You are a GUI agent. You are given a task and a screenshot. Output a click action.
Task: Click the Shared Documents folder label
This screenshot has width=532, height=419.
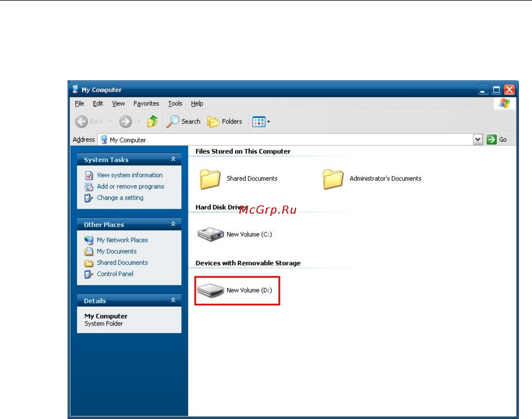[252, 178]
